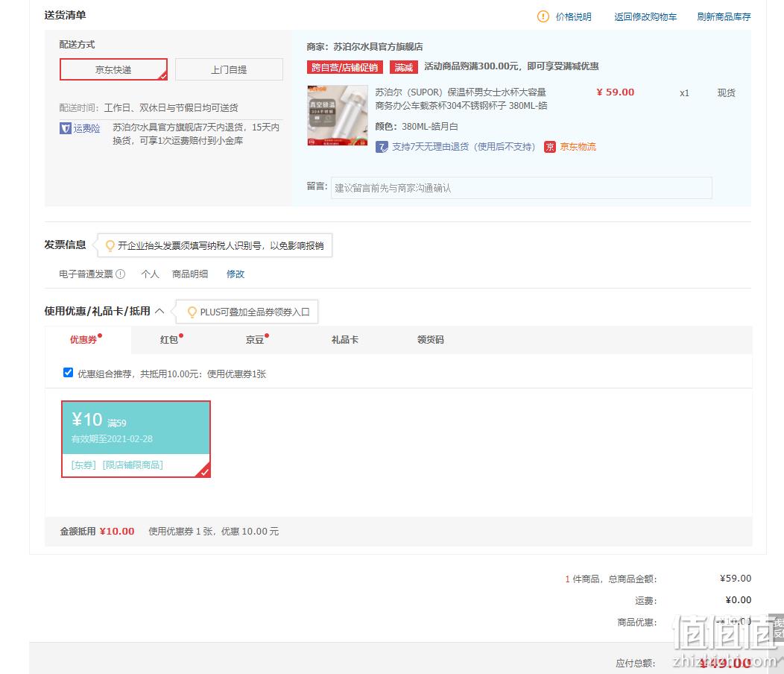The width and height of the screenshot is (784, 674).
Task: Click the message to merchant input field
Action: tap(521, 188)
